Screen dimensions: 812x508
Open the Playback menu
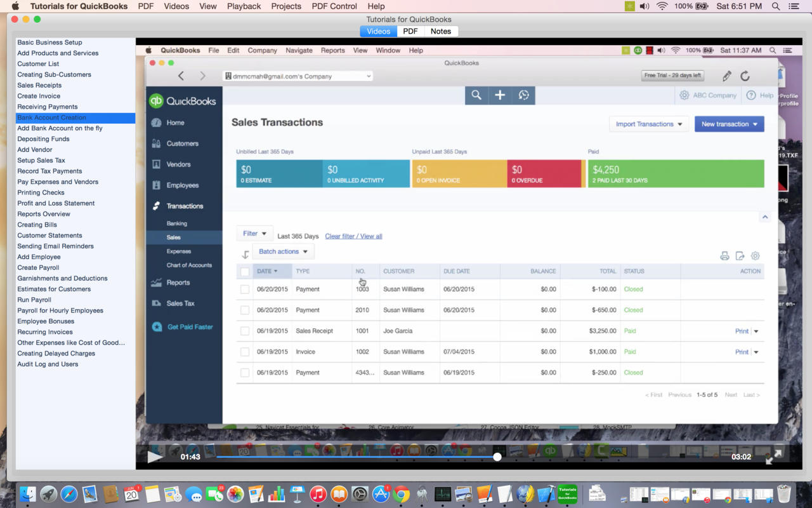pyautogui.click(x=244, y=6)
